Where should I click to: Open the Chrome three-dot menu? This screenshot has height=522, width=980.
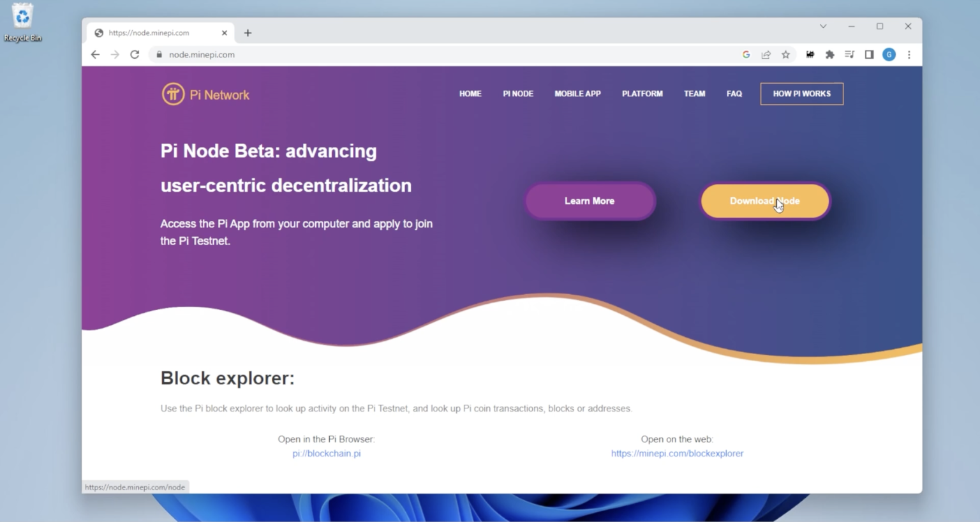pos(909,54)
